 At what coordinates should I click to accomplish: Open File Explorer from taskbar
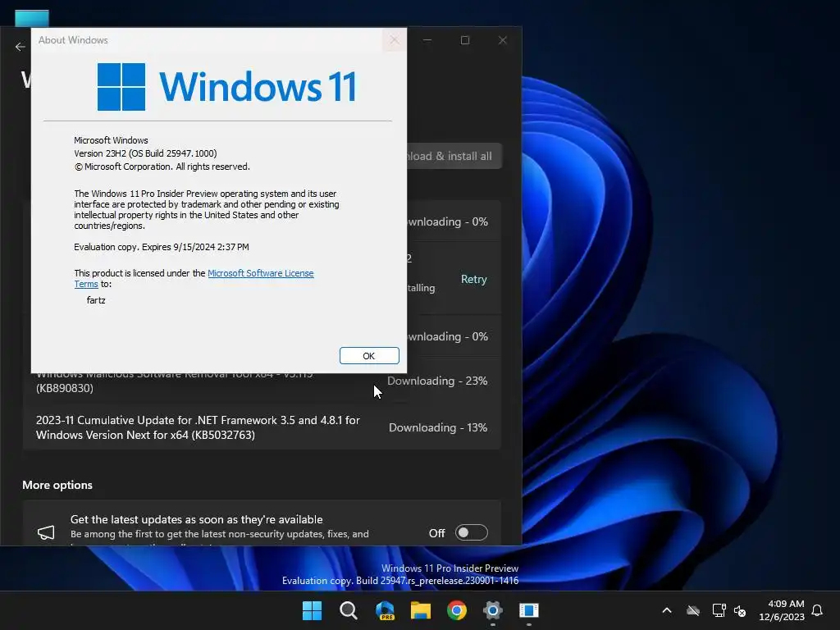421,610
